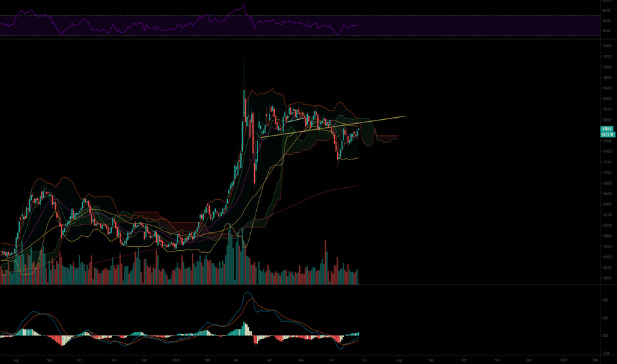
Task: Click the "May" label on time axis
Action: 301,360
